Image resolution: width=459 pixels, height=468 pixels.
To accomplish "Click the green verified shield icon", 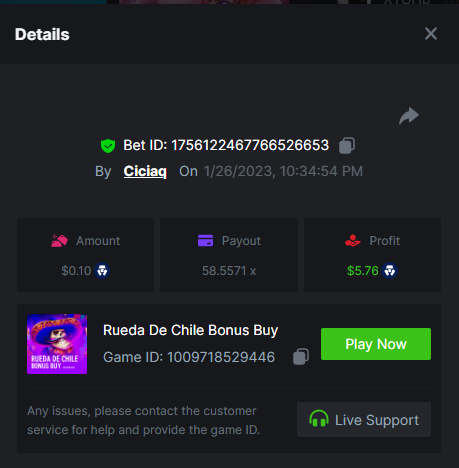I will tap(108, 146).
